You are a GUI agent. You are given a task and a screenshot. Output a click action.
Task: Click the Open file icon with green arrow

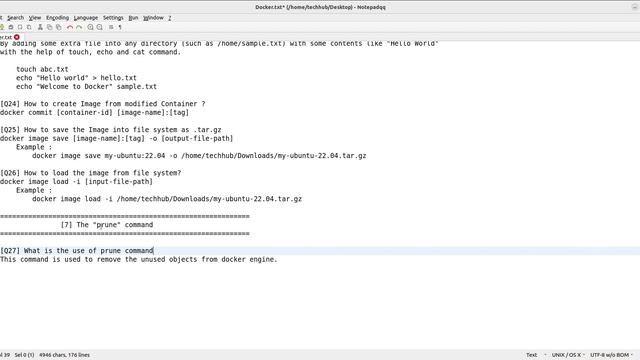2,27
